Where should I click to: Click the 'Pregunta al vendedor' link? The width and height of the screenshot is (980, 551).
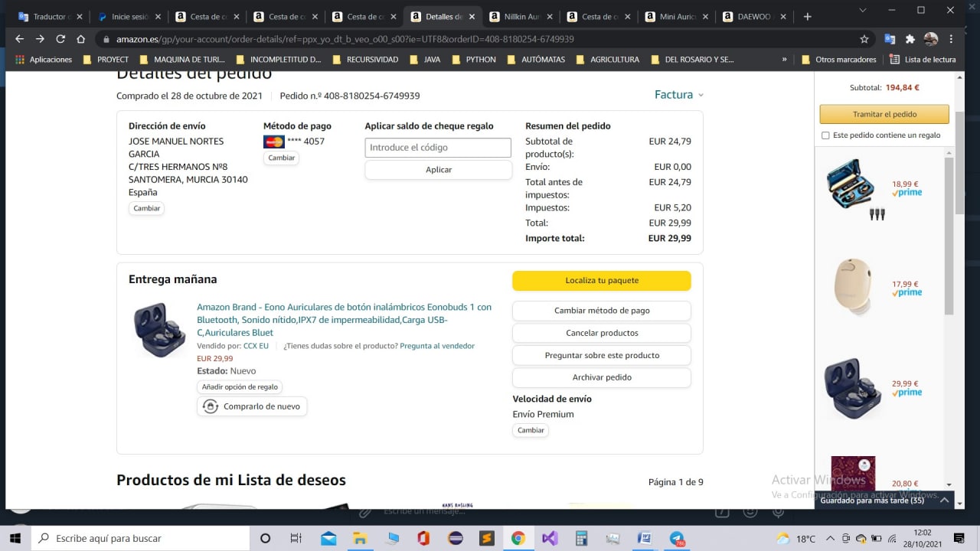(x=436, y=346)
